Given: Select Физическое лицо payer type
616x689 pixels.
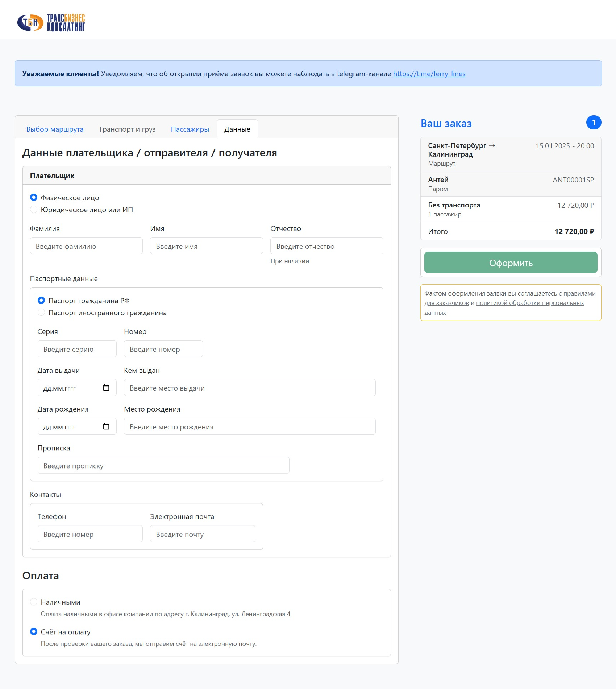Looking at the screenshot, I should tap(34, 198).
